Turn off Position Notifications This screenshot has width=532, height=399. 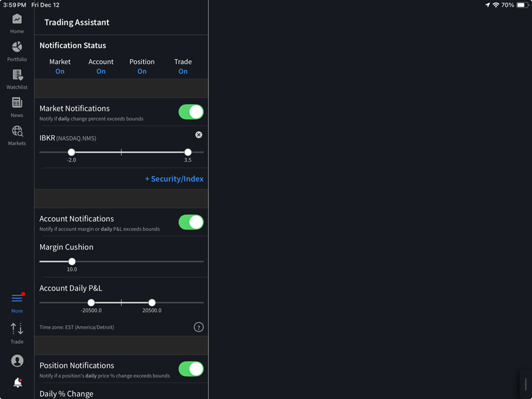pos(190,368)
